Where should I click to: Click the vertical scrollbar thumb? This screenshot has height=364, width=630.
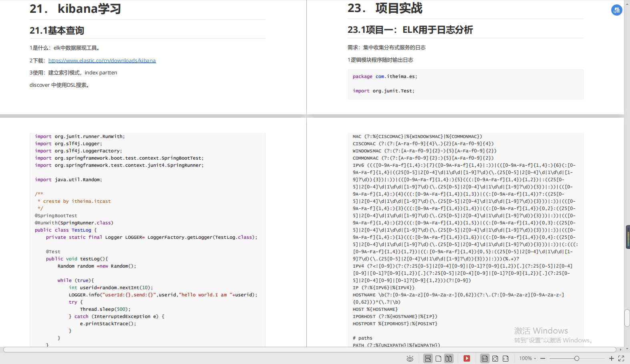[627, 318]
